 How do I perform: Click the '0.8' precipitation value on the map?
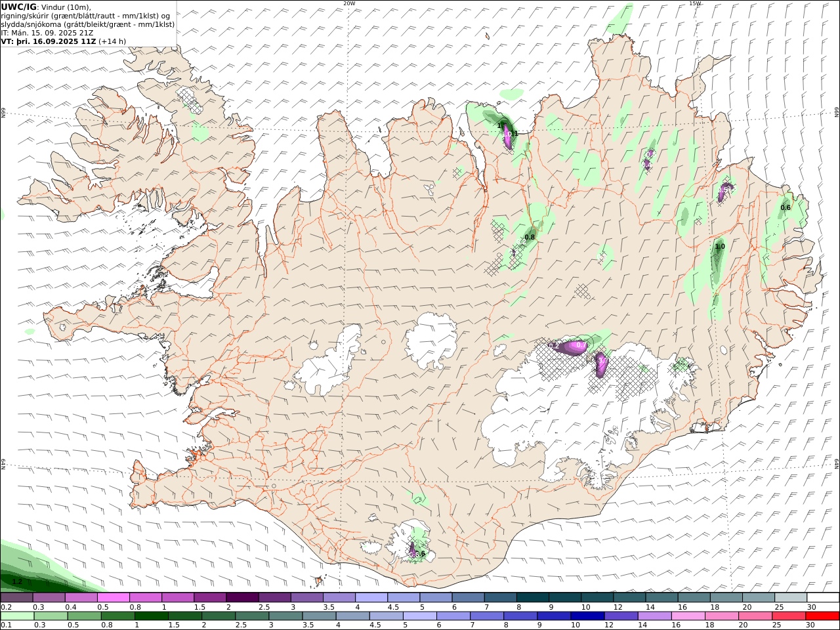(530, 237)
